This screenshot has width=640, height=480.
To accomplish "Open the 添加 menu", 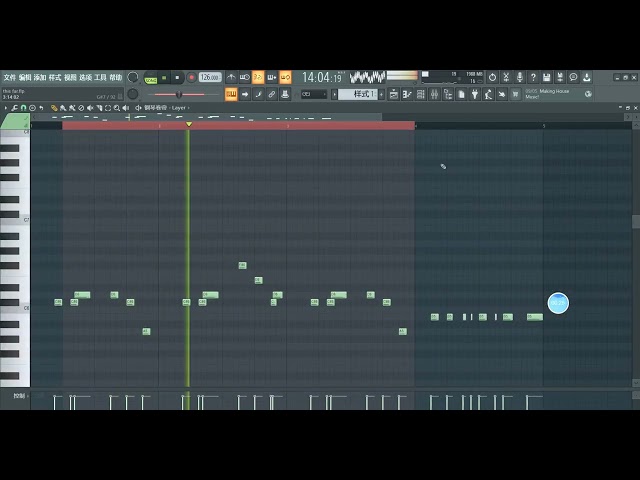I will [40, 77].
